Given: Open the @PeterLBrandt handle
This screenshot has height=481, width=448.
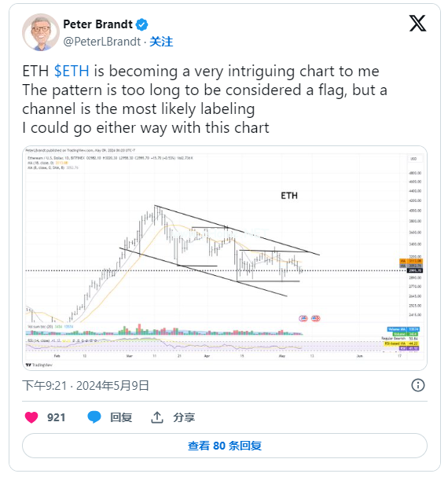Looking at the screenshot, I should coord(102,42).
